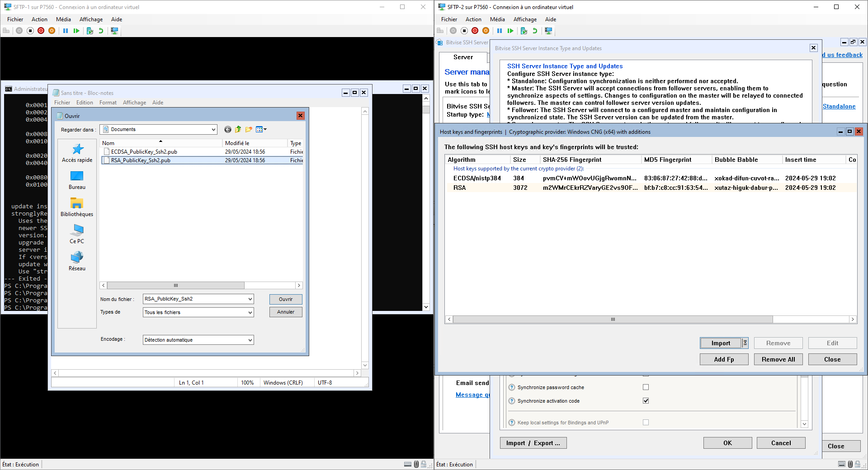Click the Turn Off (stop) icon in SFTP-1 toolbar
Screen dimensions: 868x470
[30, 31]
